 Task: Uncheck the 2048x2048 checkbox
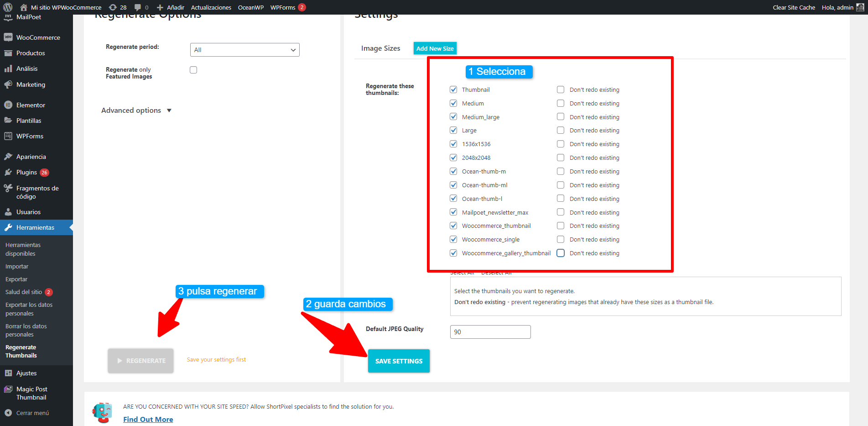453,158
